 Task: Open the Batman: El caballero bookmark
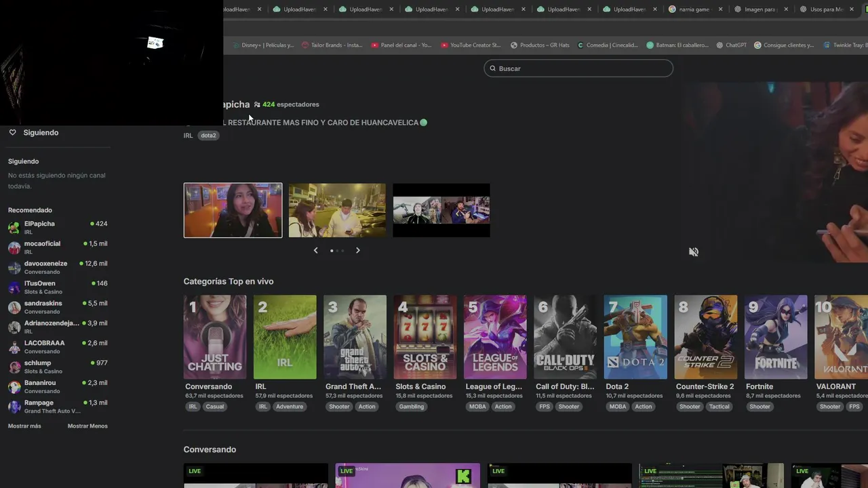coord(677,45)
